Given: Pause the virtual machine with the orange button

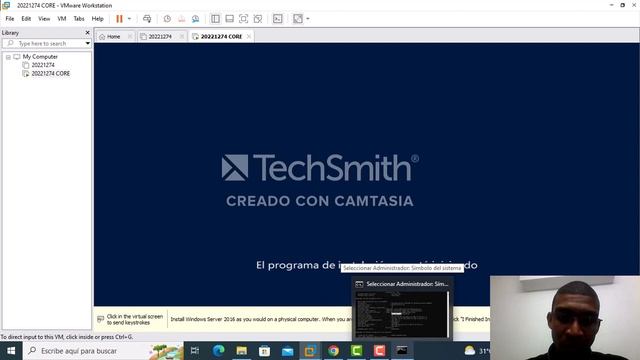Looking at the screenshot, I should [x=119, y=19].
